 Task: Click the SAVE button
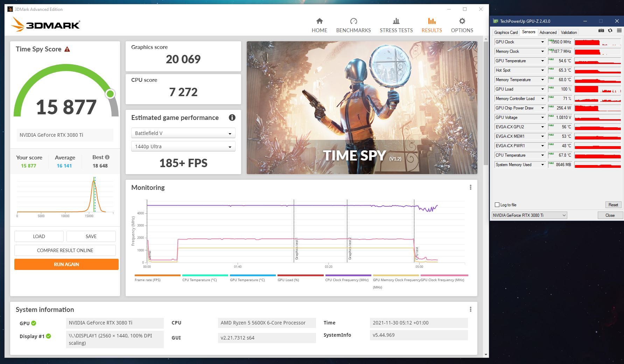click(91, 236)
